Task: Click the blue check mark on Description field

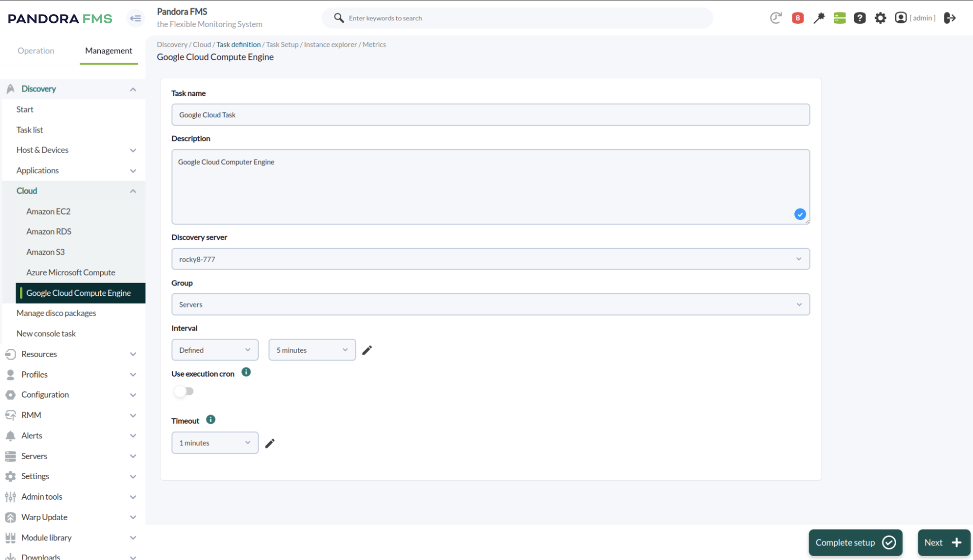Action: [x=800, y=214]
